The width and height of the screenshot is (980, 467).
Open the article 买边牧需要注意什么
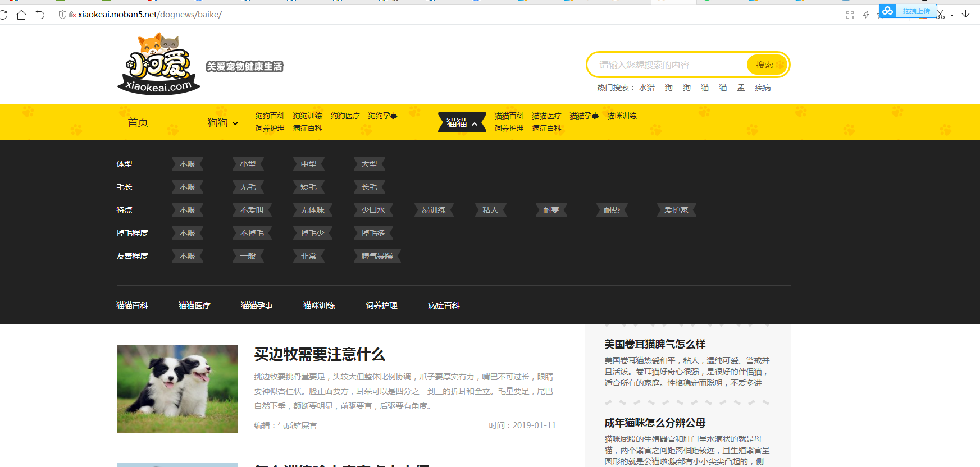click(320, 354)
